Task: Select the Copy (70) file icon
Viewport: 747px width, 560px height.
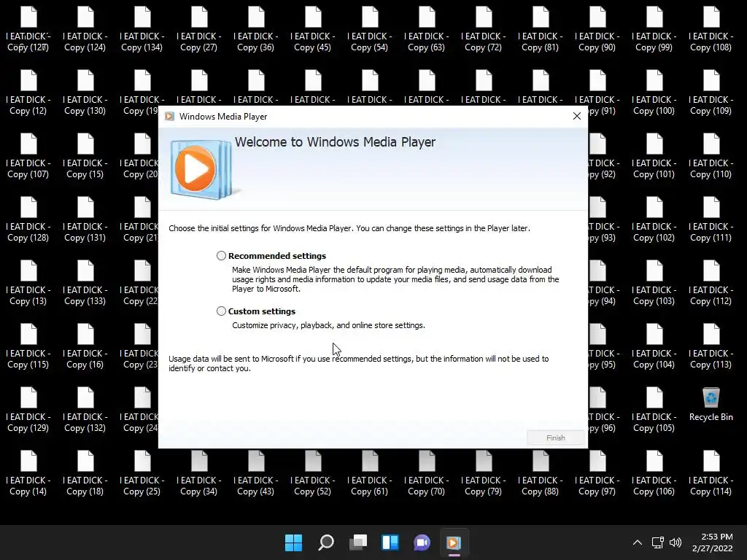Action: point(427,473)
